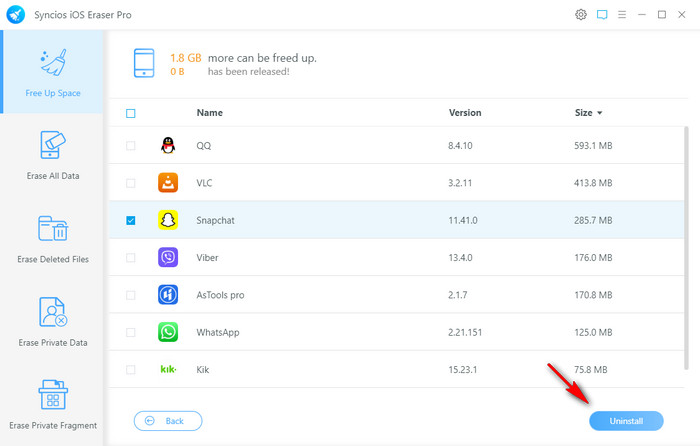Open the settings gear icon
Screen dimensions: 700x446
(581, 15)
